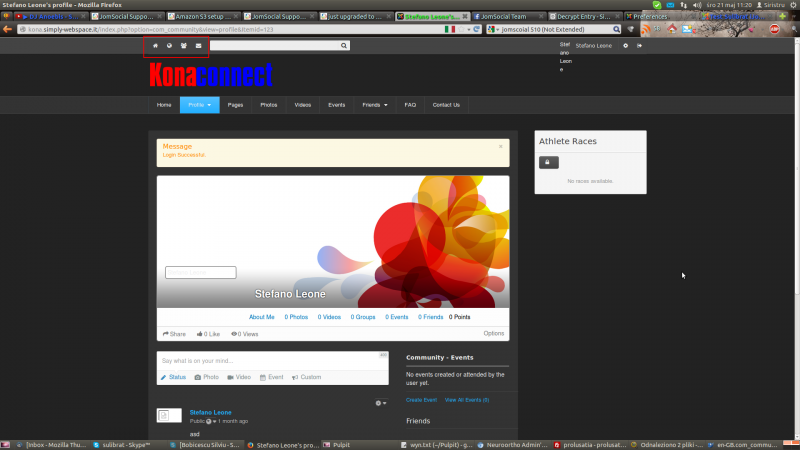
Task: Open the 0 Friends link
Action: (431, 317)
